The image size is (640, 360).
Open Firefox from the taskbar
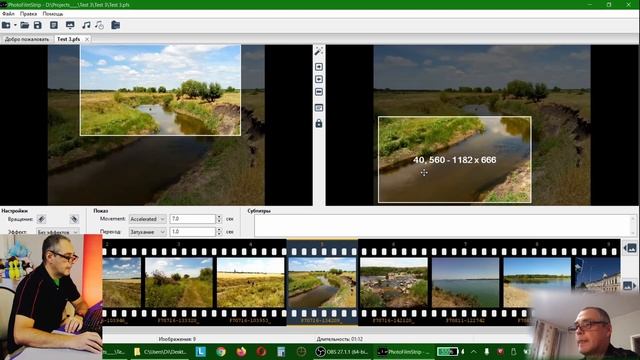[x=241, y=351]
